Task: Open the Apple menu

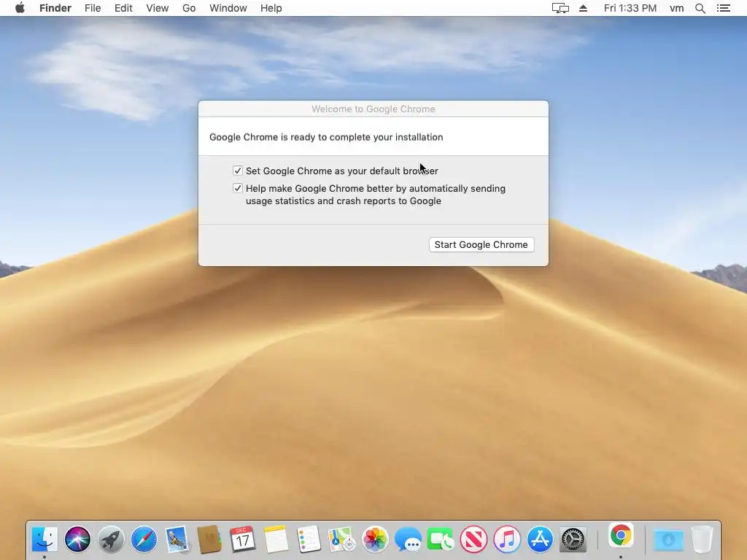Action: 20,8
